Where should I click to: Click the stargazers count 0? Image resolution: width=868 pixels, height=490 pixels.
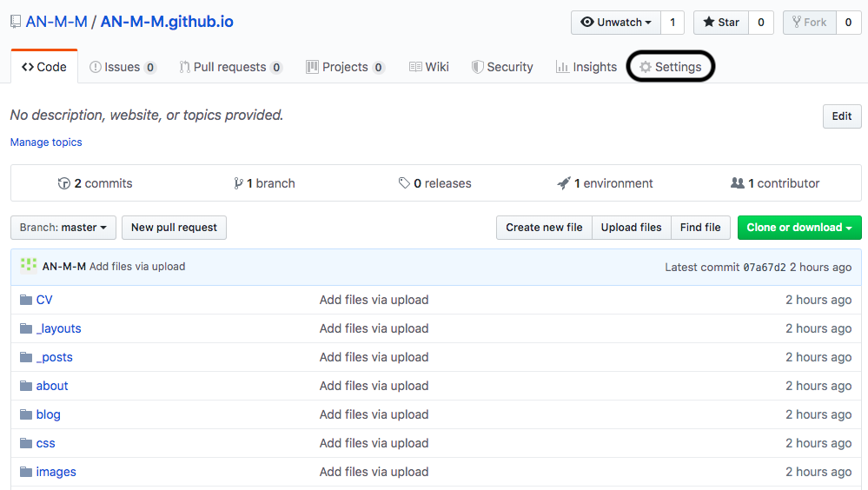pos(761,23)
